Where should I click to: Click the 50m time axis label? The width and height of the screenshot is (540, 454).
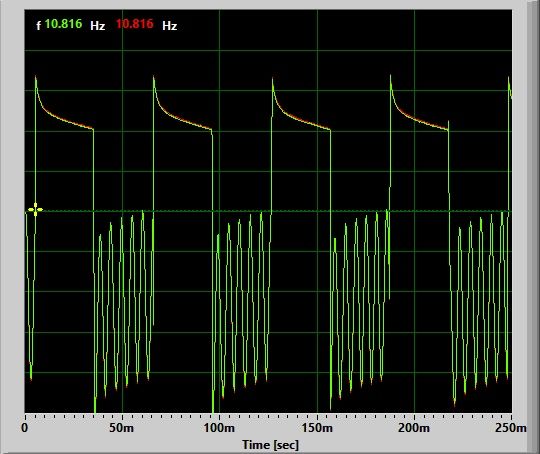point(121,428)
